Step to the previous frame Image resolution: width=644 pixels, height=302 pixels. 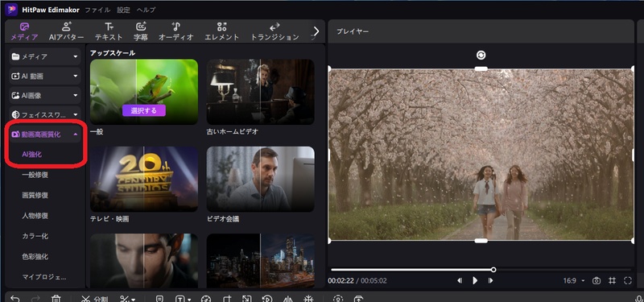pos(460,280)
